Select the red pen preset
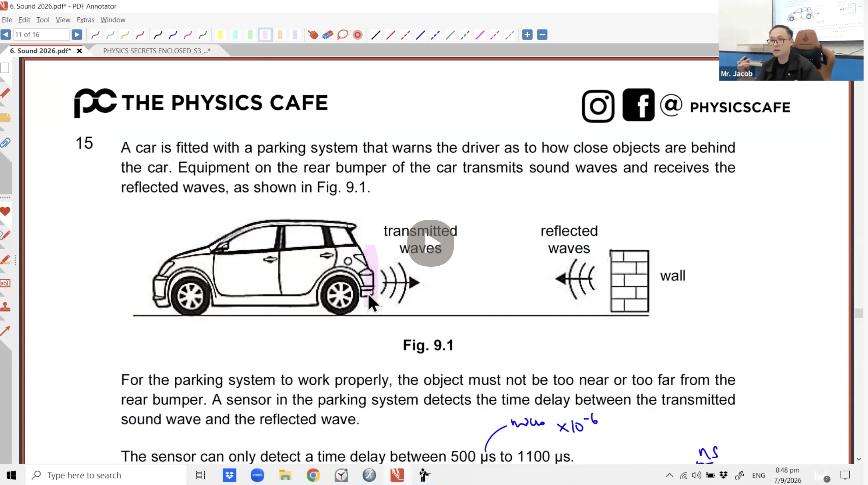 coord(140,35)
